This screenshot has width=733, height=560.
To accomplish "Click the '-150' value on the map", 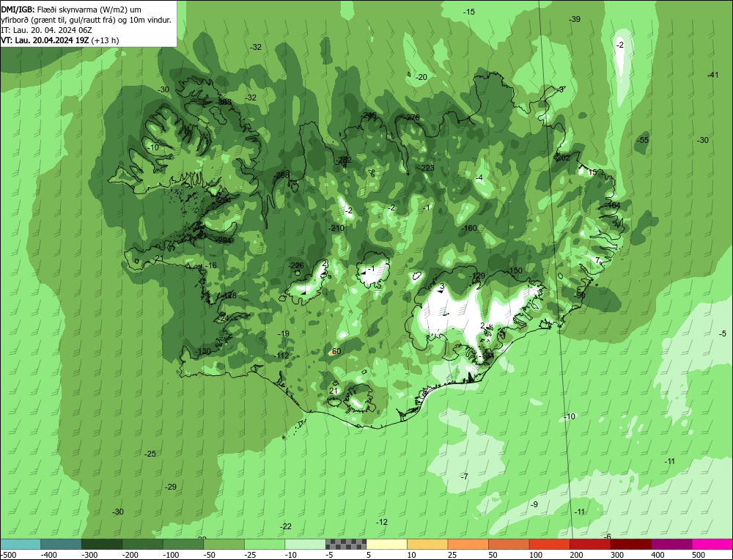I will 515,270.
